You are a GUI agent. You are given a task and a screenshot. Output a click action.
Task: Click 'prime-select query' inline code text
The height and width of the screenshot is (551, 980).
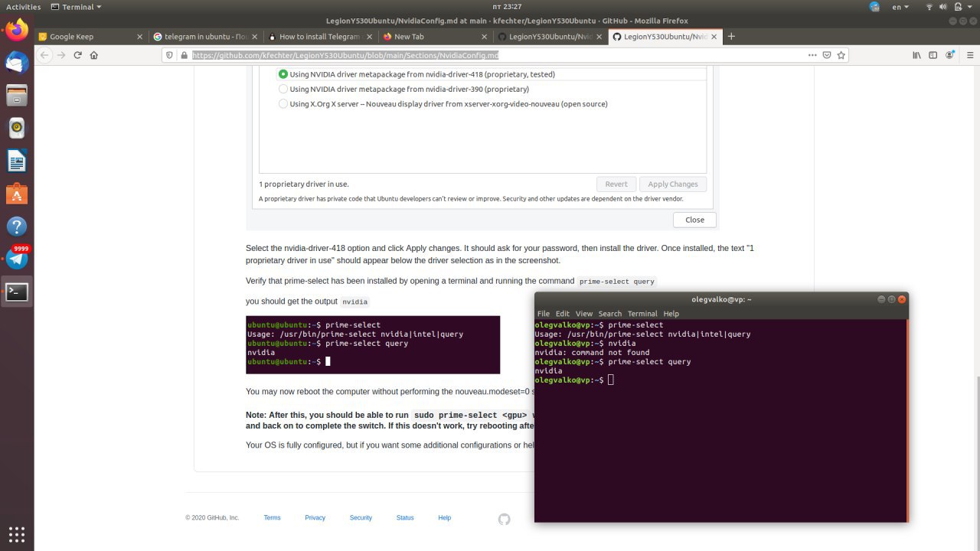[617, 282]
